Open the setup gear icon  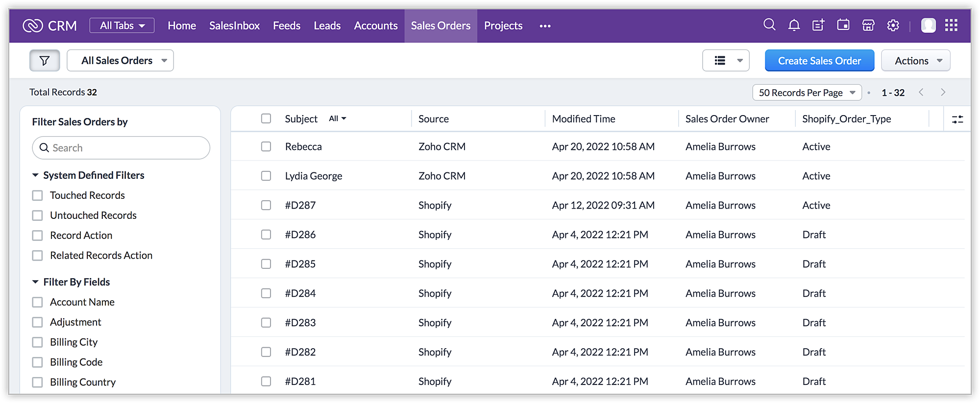893,25
